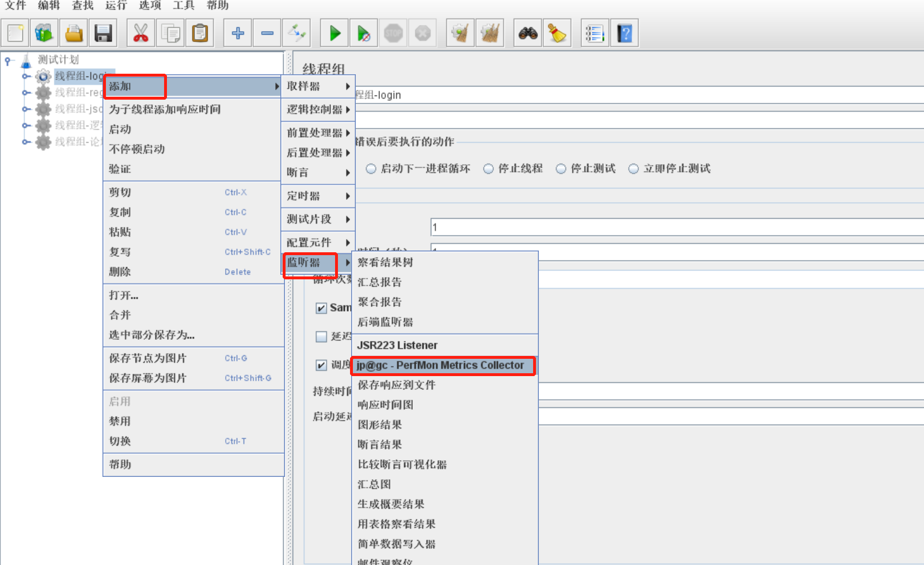Image resolution: width=924 pixels, height=565 pixels.
Task: Choose 添加 in context menu
Action: (x=192, y=86)
